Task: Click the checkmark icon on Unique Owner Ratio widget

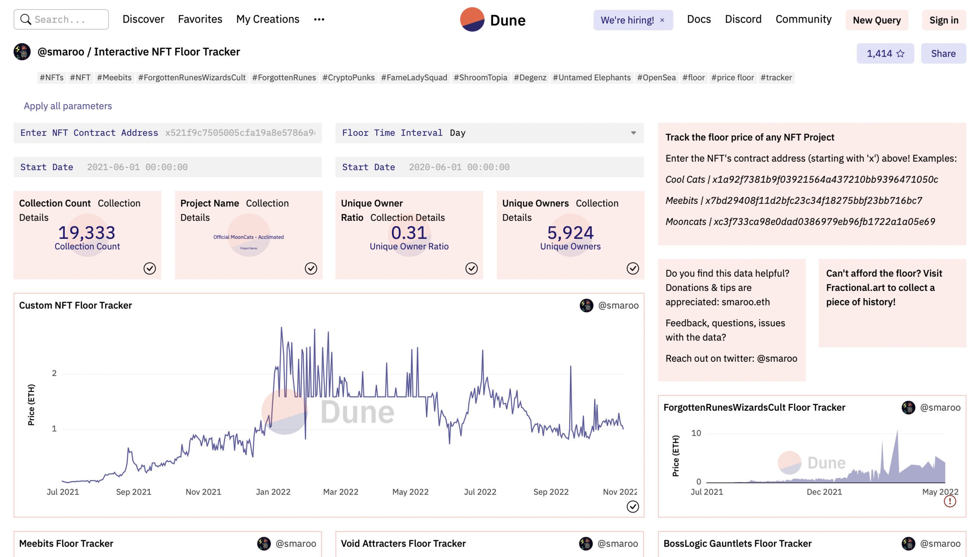Action: (471, 268)
